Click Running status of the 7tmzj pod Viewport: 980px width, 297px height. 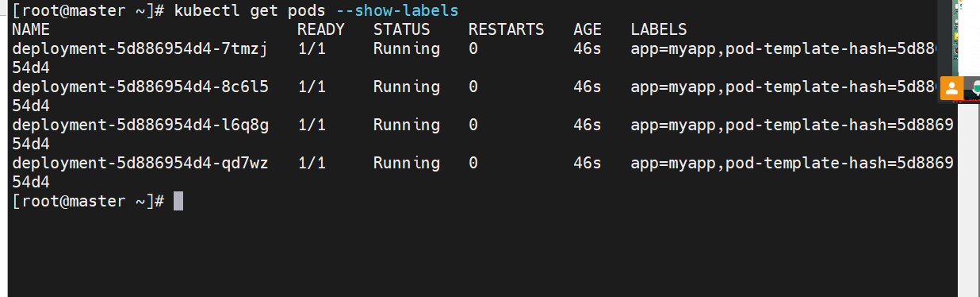(x=407, y=48)
